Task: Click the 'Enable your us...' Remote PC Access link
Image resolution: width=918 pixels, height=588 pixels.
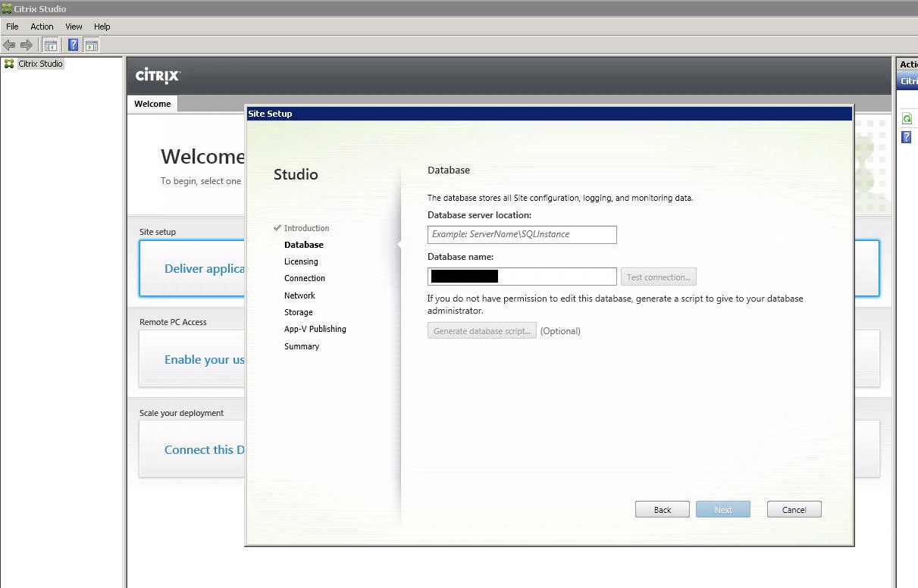Action: click(204, 359)
